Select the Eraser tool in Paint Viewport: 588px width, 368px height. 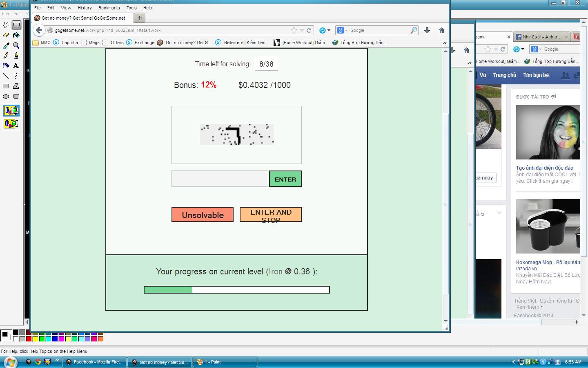pyautogui.click(x=6, y=35)
